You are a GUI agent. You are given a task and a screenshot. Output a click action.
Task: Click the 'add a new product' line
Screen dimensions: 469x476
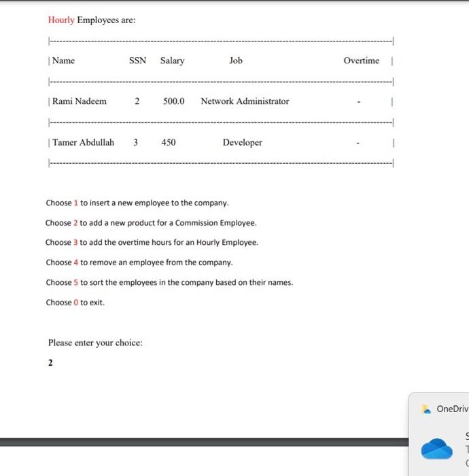(x=151, y=223)
